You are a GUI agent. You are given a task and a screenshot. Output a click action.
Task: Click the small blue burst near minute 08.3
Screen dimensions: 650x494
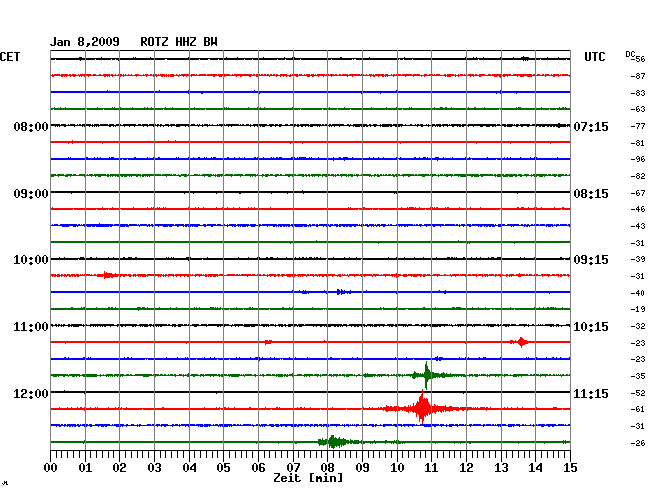tap(342, 292)
